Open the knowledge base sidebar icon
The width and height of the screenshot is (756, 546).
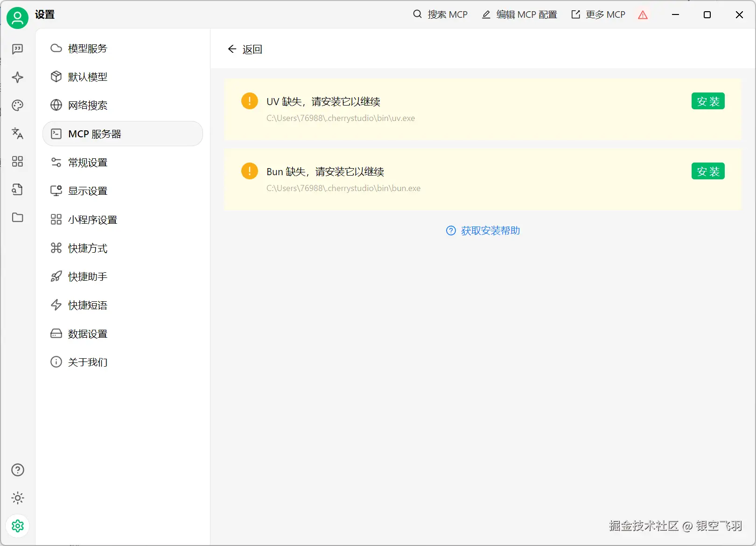[17, 189]
